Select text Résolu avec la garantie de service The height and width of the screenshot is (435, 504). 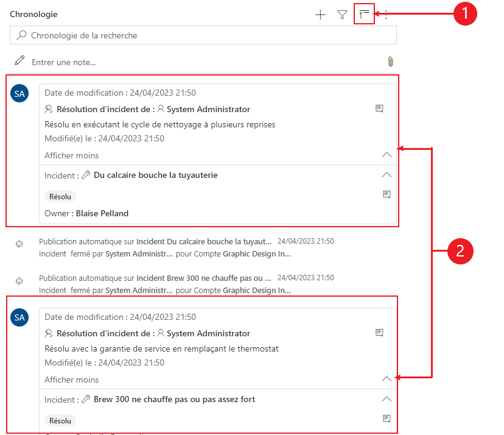point(161,348)
